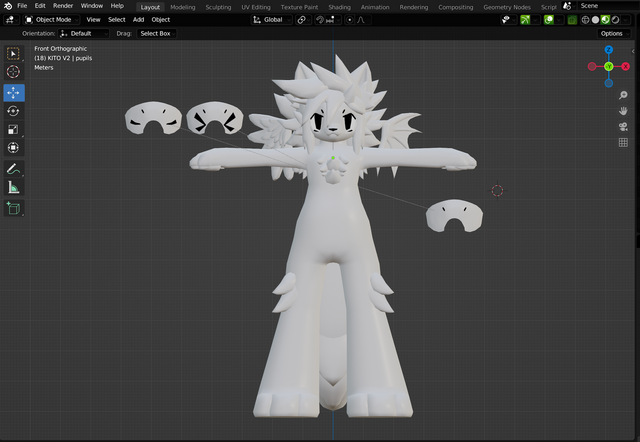Open the Help menu

(117, 6)
